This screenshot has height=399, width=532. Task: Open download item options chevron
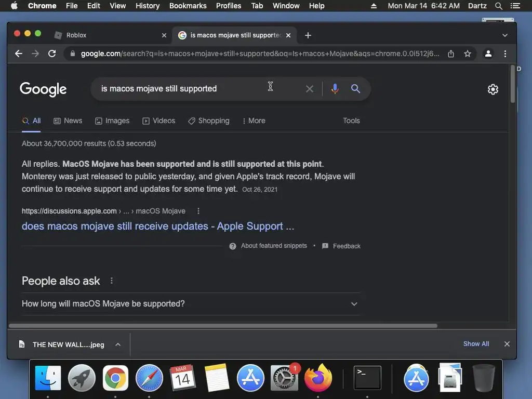pyautogui.click(x=118, y=345)
